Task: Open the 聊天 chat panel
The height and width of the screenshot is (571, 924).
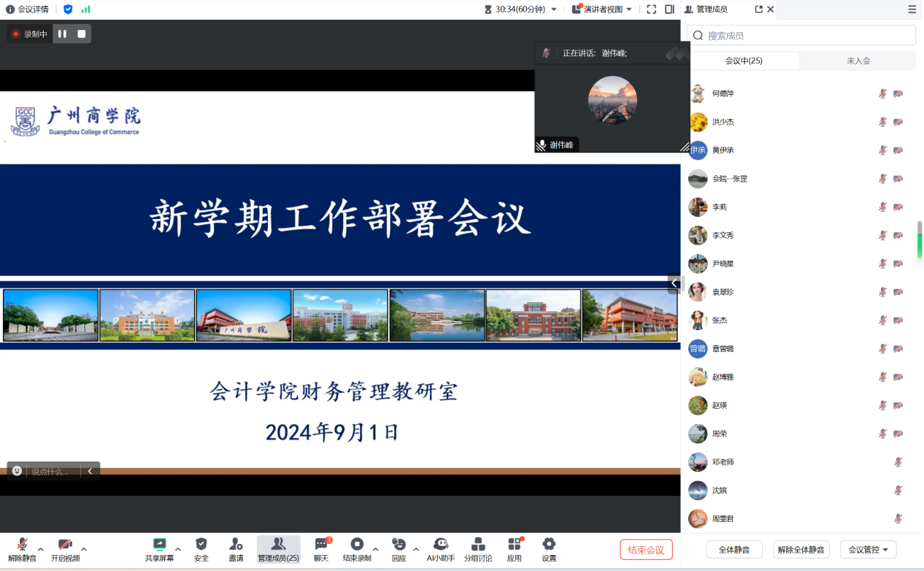Action: pyautogui.click(x=320, y=549)
